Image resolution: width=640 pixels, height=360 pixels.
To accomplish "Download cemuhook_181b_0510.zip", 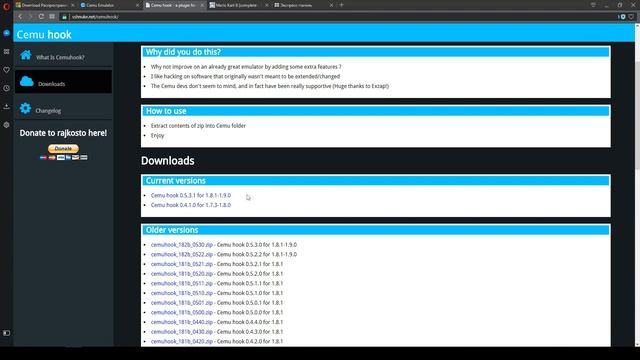I will point(182,293).
